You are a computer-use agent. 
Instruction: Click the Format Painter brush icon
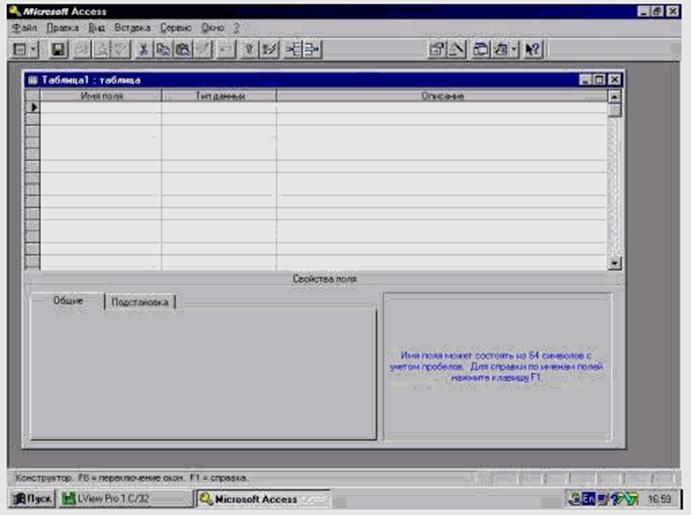tap(202, 49)
